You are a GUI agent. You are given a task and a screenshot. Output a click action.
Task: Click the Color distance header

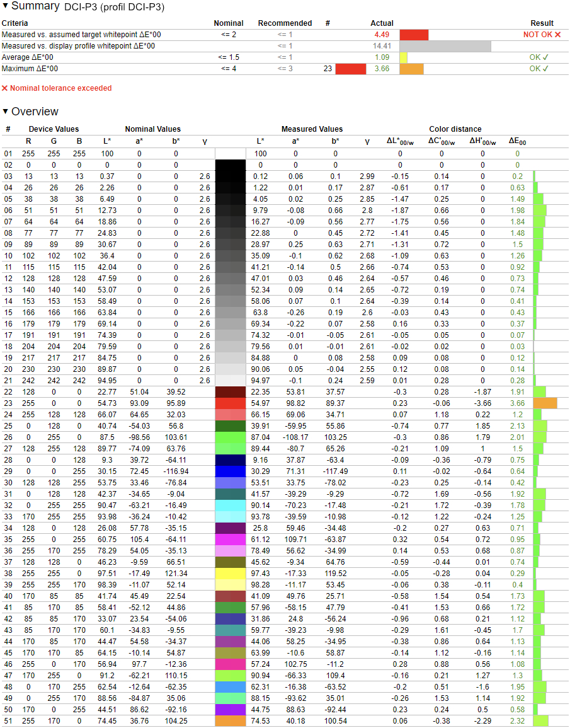click(x=455, y=129)
